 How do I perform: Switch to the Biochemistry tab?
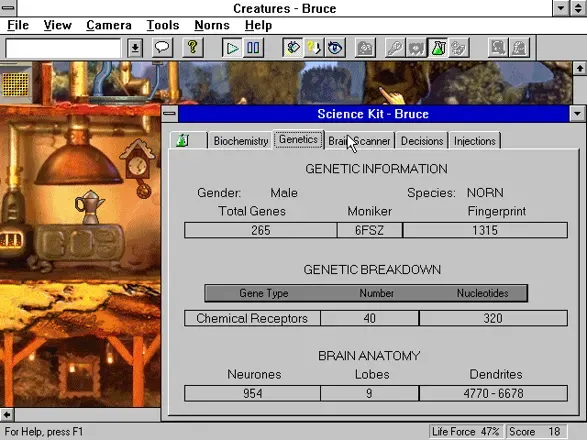(241, 141)
